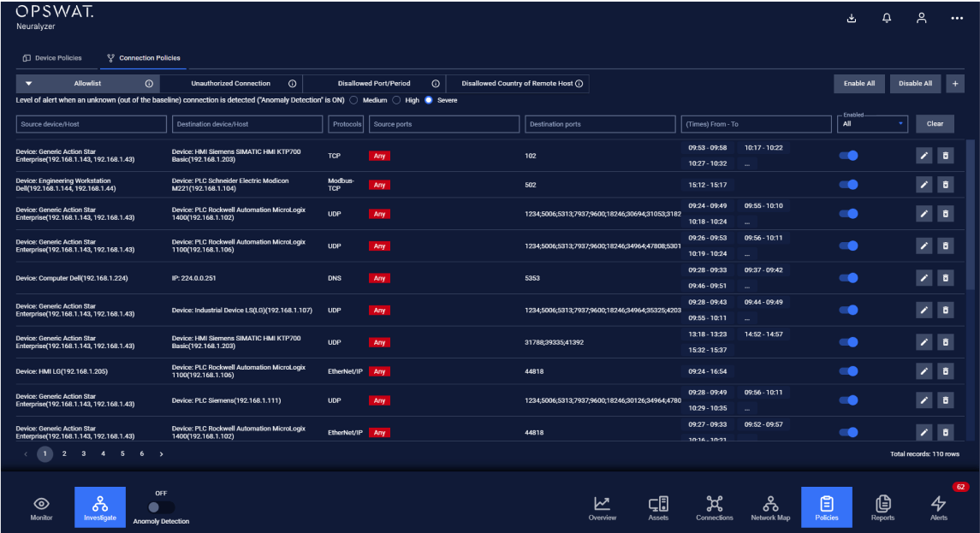This screenshot has height=533, width=980.
Task: Delete the HMI LG EtherNet/IP policy
Action: click(x=946, y=371)
